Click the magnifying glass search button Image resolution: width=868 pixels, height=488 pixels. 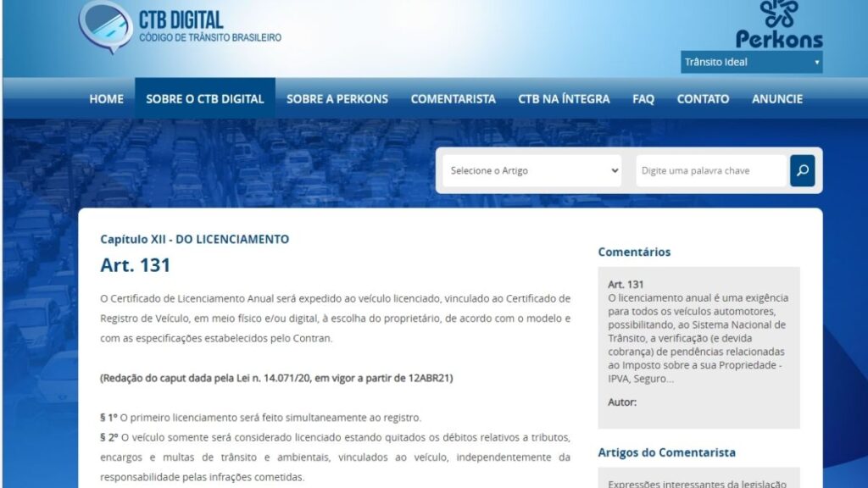click(802, 170)
